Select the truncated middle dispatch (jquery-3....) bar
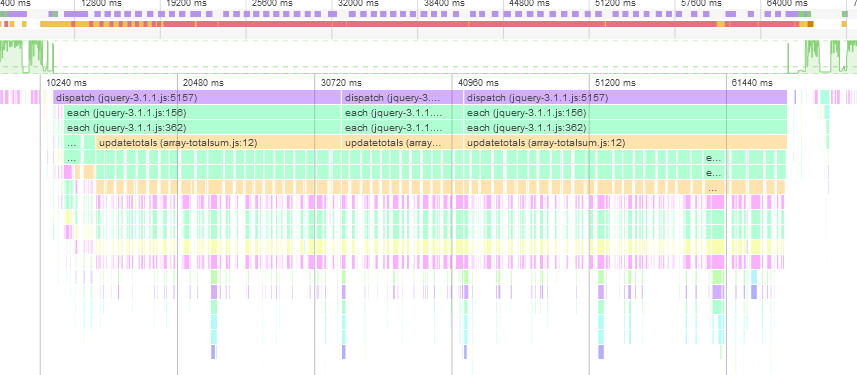This screenshot has height=375, width=857. pyautogui.click(x=402, y=97)
